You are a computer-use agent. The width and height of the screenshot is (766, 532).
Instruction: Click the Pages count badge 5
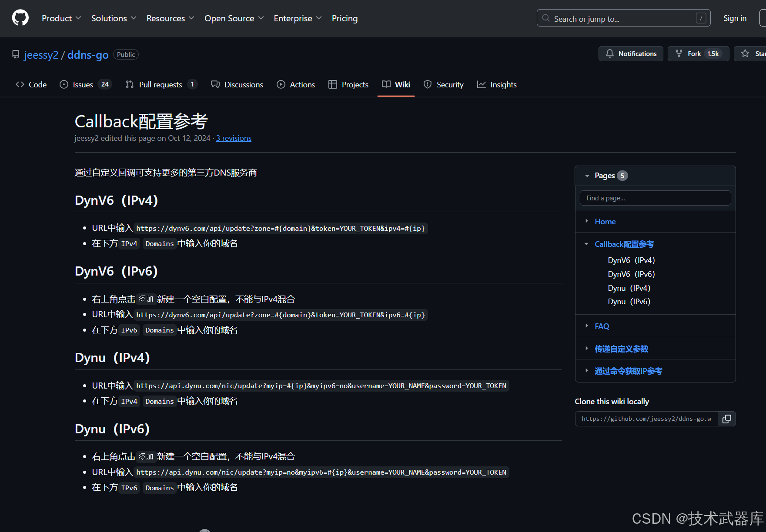(622, 176)
